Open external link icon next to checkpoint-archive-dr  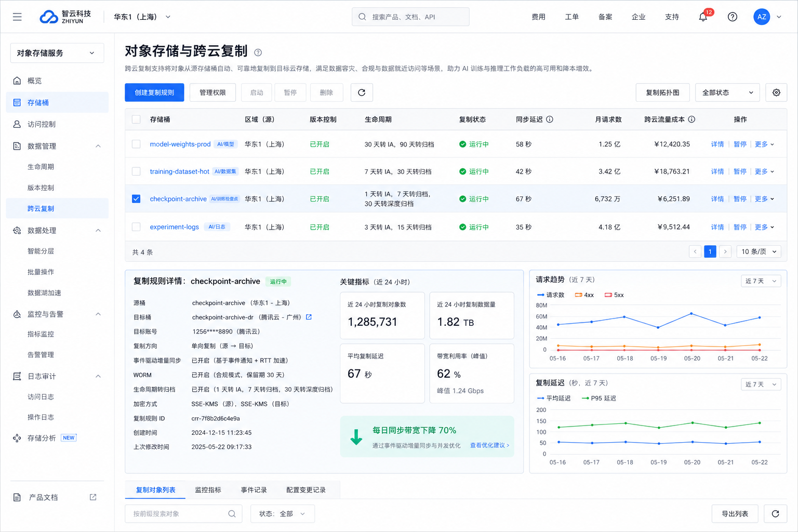(x=309, y=317)
